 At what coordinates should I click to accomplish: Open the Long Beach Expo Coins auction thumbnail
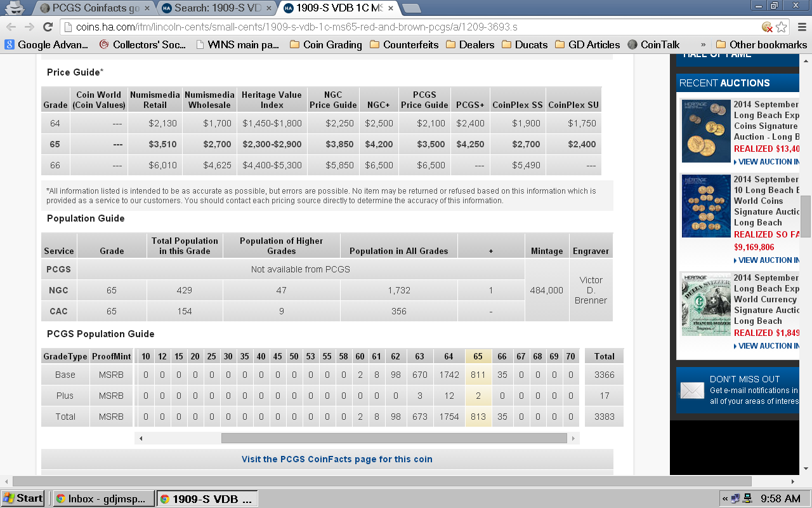click(706, 131)
